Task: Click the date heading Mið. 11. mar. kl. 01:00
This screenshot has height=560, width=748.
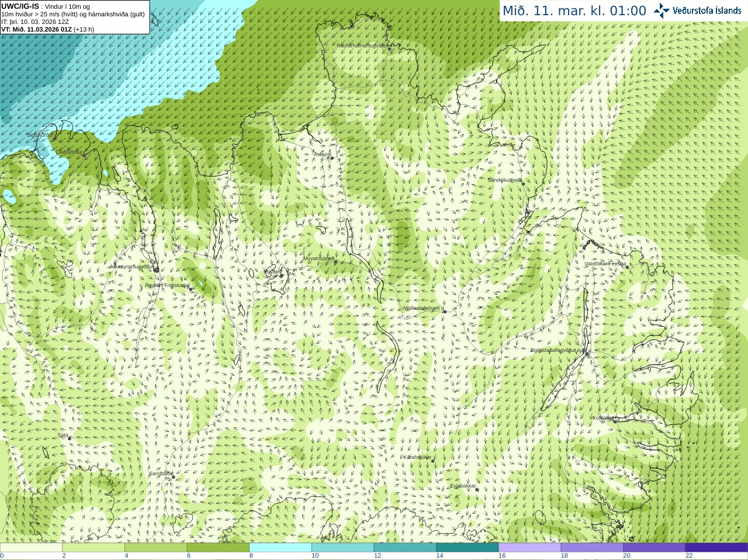Action: 574,11
